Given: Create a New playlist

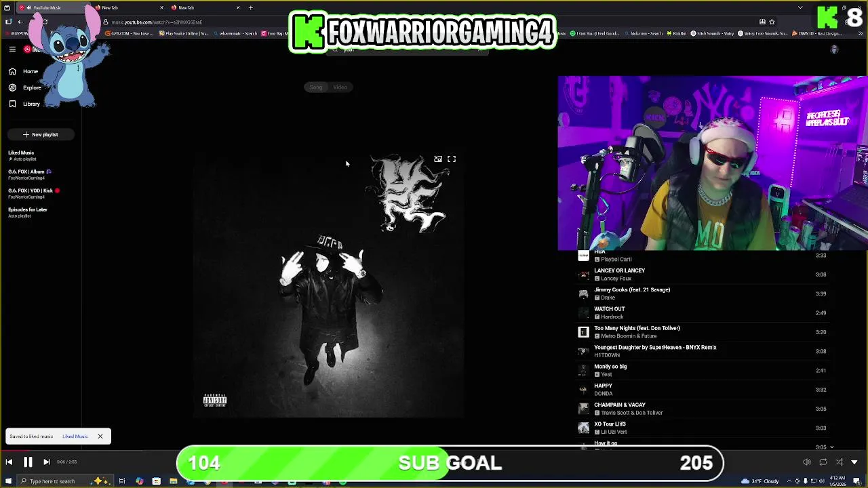Looking at the screenshot, I should 41,134.
